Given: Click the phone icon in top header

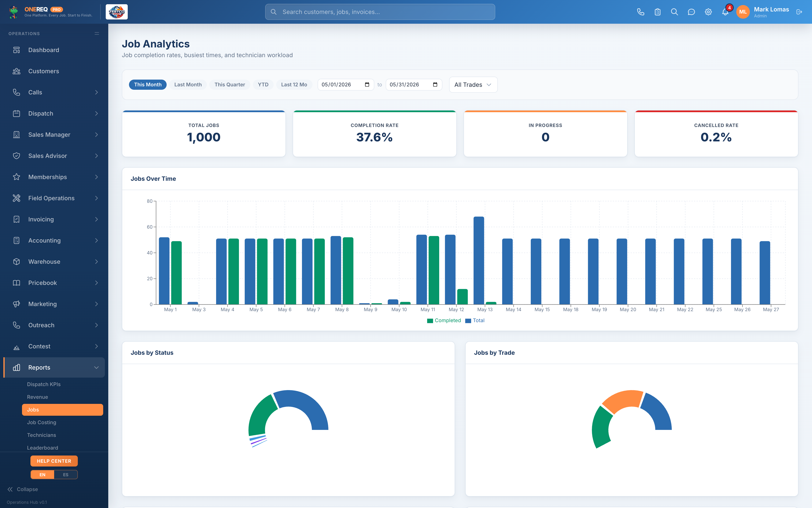Looking at the screenshot, I should [x=641, y=12].
